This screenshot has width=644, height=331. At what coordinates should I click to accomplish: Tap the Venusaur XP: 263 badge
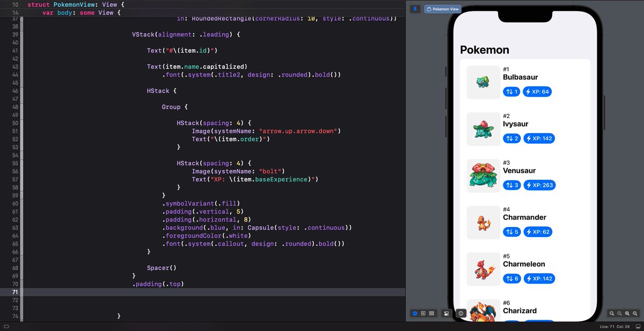[x=539, y=185]
